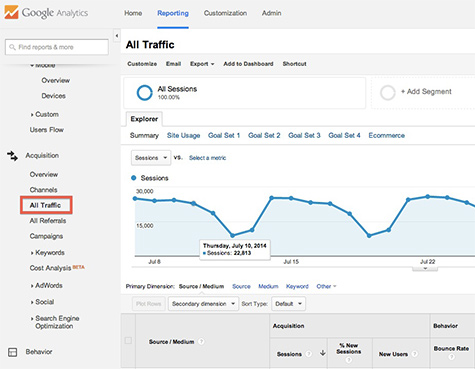Click the search magnifier icon
Screen dimensions: 475x369
pyautogui.click(x=12, y=47)
